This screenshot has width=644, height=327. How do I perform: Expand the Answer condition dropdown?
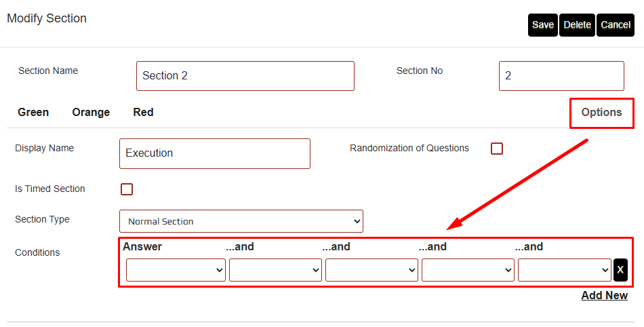176,269
